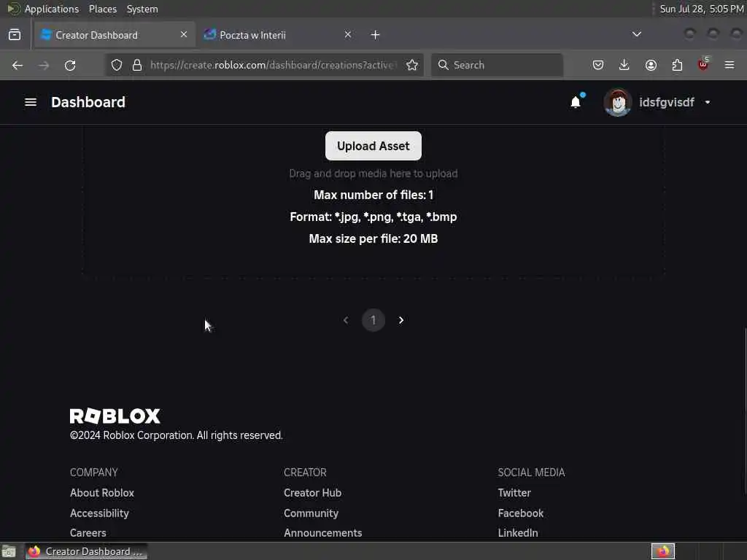The width and height of the screenshot is (747, 560).
Task: Click workspace switcher Firefox thumbnail
Action: point(663,551)
